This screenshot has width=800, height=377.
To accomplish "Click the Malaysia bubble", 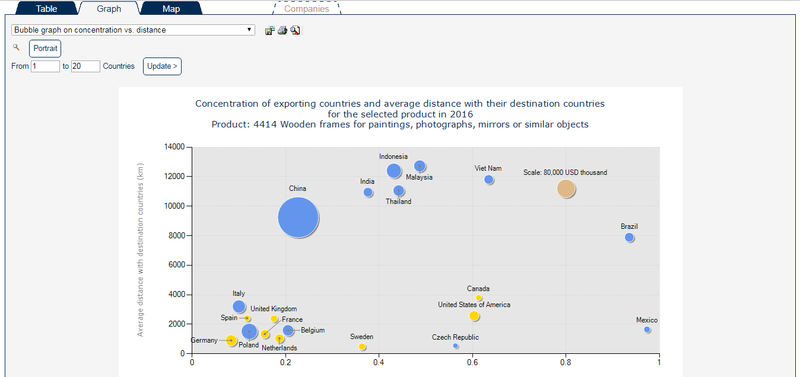I will (419, 166).
